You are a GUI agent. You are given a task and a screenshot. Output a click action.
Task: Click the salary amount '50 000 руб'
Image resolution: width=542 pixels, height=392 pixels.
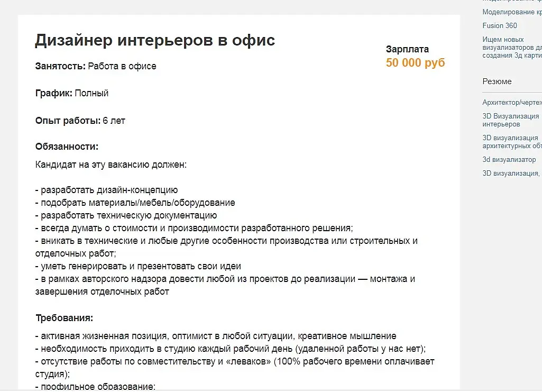(415, 63)
